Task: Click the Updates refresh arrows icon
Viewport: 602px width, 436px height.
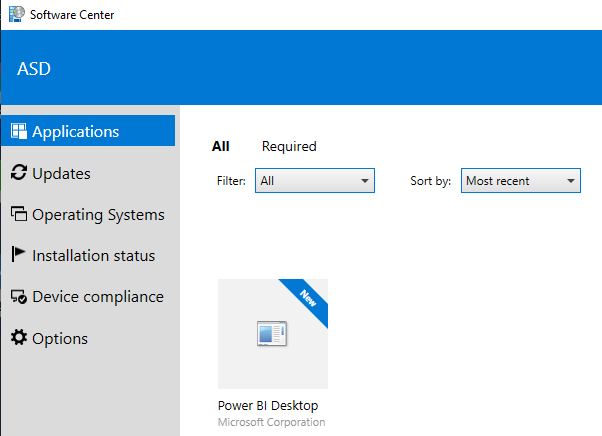Action: (x=19, y=172)
